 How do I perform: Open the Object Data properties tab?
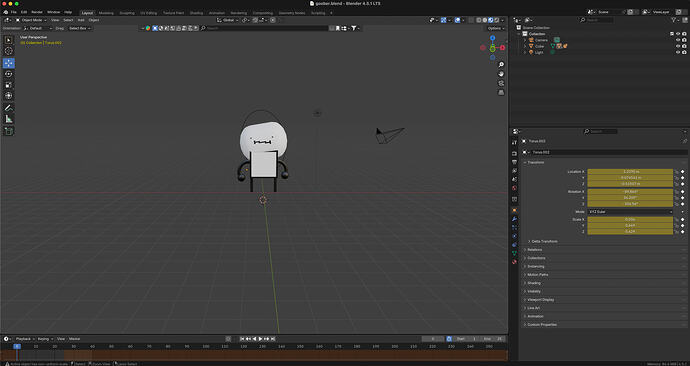tap(514, 253)
